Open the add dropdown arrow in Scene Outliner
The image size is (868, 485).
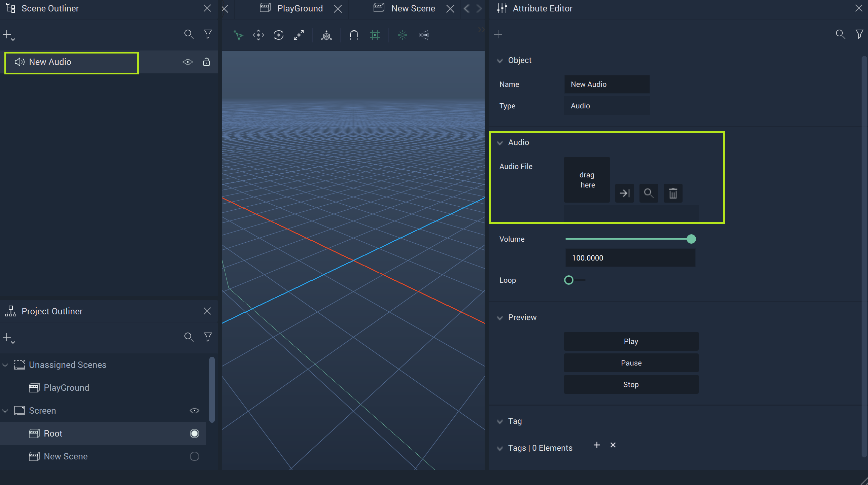(x=13, y=40)
